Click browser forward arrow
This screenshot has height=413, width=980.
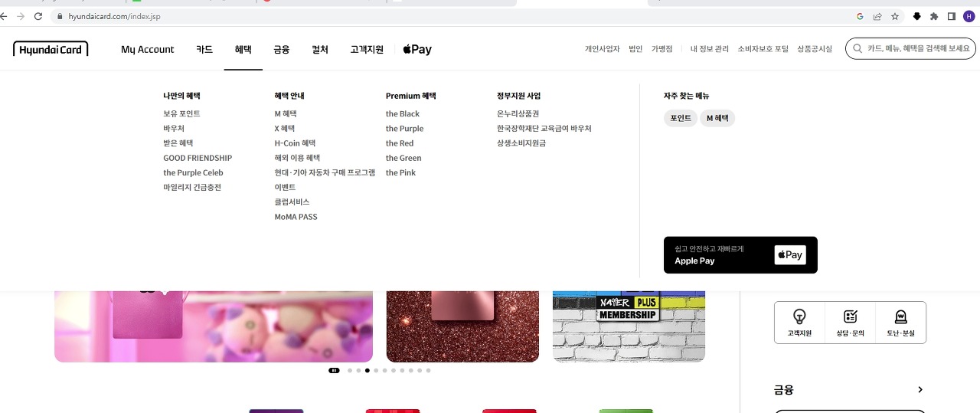[21, 16]
